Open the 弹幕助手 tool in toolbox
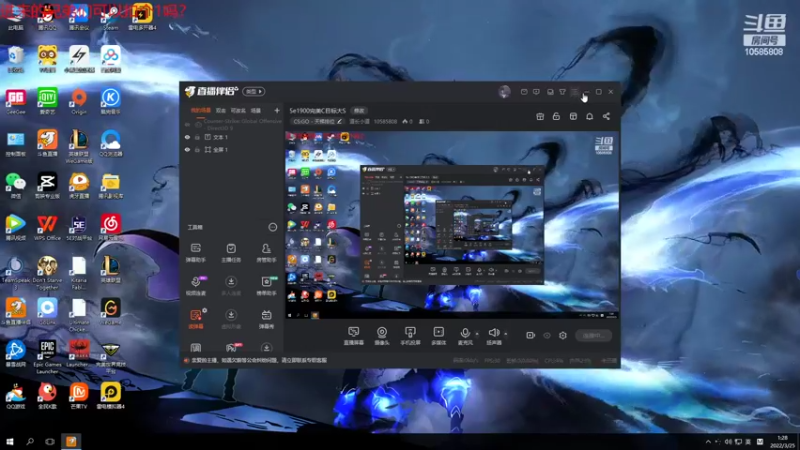 [195, 253]
